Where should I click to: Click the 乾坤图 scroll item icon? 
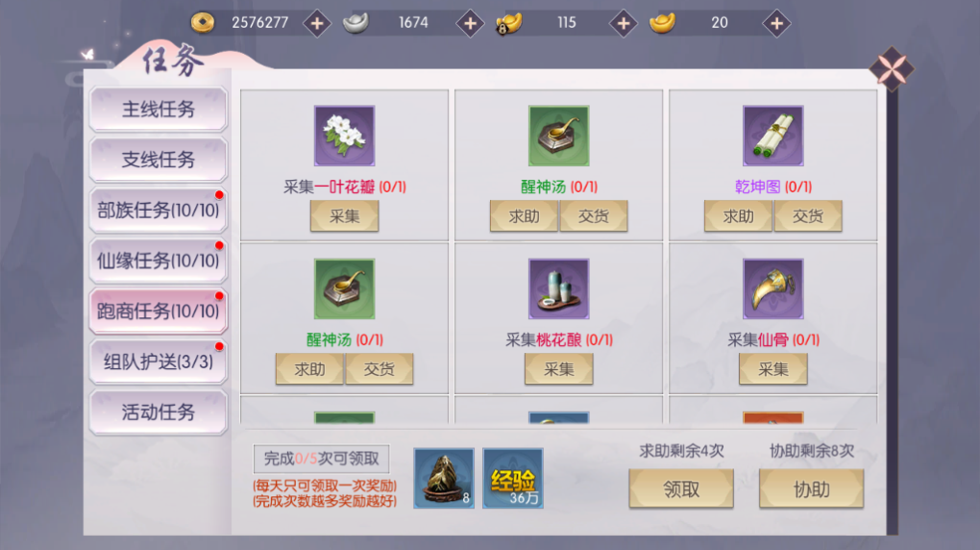[773, 136]
